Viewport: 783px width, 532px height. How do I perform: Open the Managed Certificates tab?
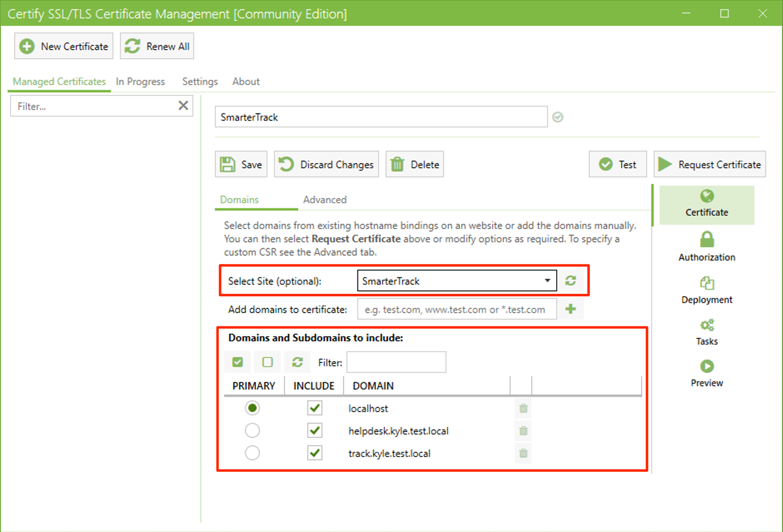(59, 82)
